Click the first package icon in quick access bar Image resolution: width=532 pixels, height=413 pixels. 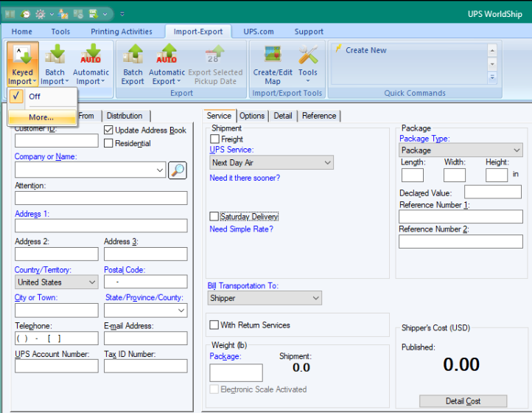pos(10,14)
